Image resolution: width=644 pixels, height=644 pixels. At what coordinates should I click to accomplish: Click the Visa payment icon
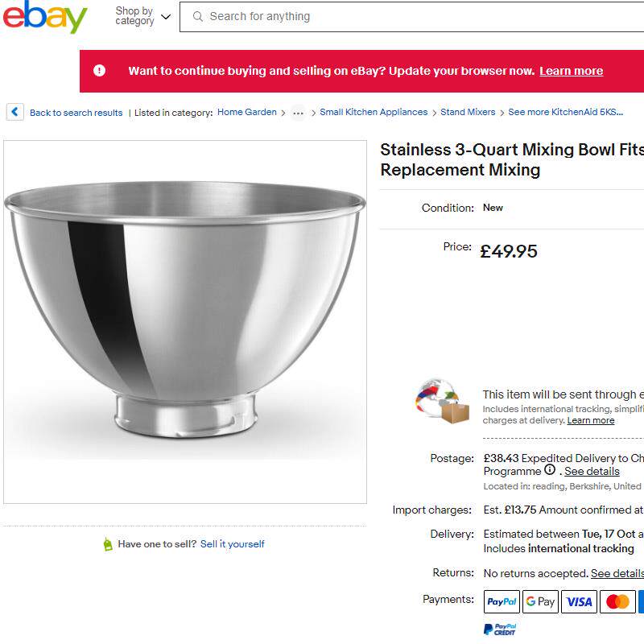pos(579,601)
